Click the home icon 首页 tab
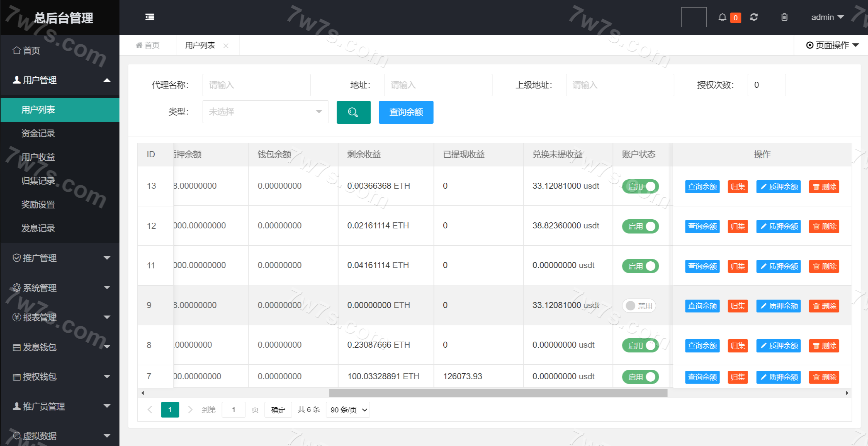The width and height of the screenshot is (868, 446). point(148,45)
